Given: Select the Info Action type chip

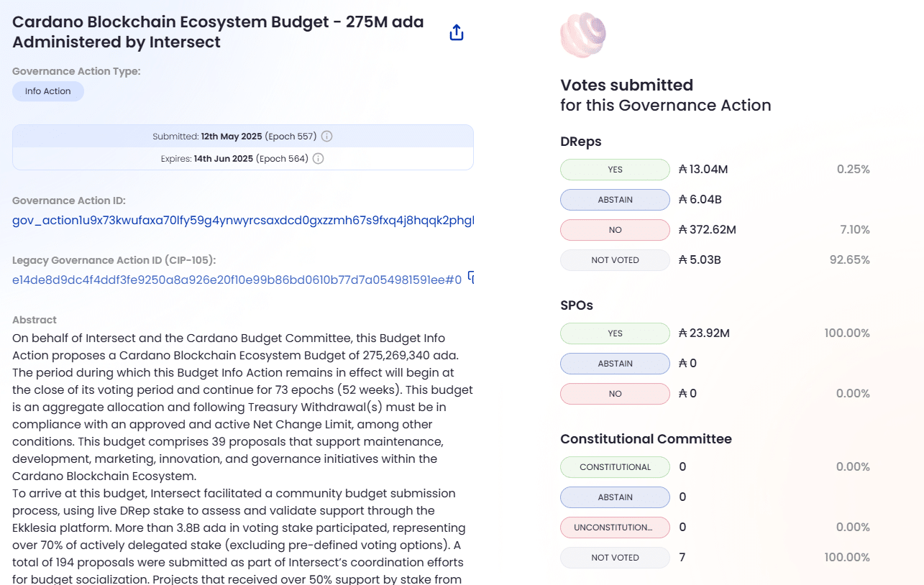Looking at the screenshot, I should pos(48,91).
